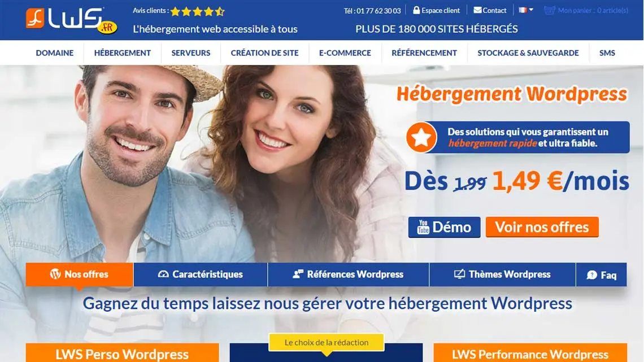Open the HÉBERGEMENT menu

(x=123, y=53)
